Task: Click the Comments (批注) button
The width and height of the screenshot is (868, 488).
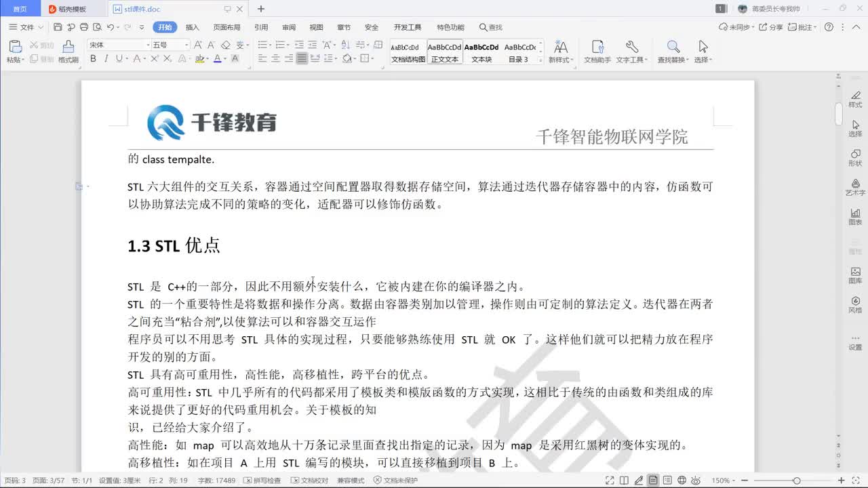Action: [x=802, y=27]
